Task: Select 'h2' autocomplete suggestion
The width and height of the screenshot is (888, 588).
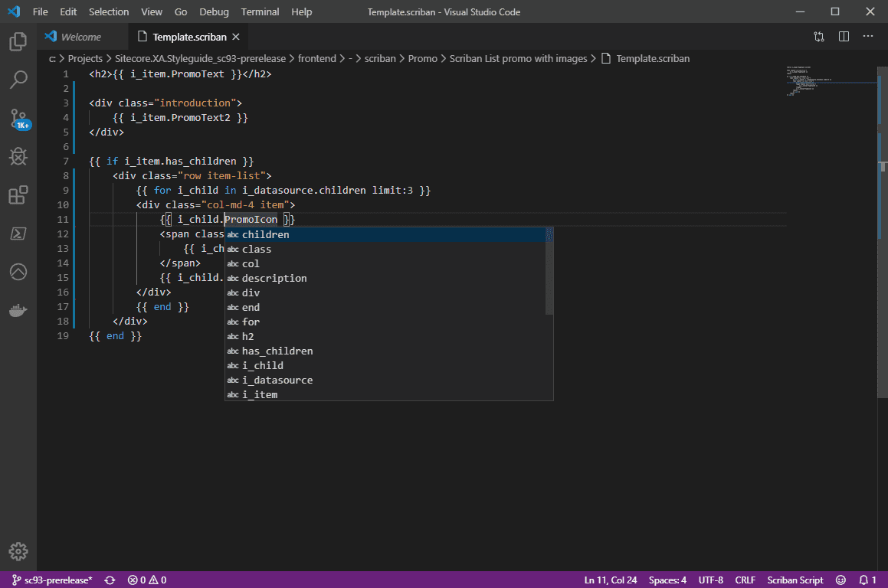Action: click(x=385, y=336)
